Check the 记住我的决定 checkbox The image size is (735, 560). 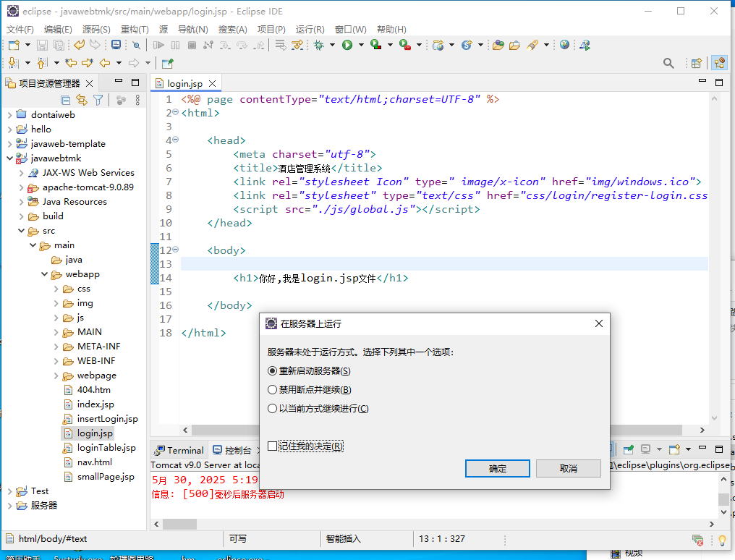pyautogui.click(x=272, y=446)
